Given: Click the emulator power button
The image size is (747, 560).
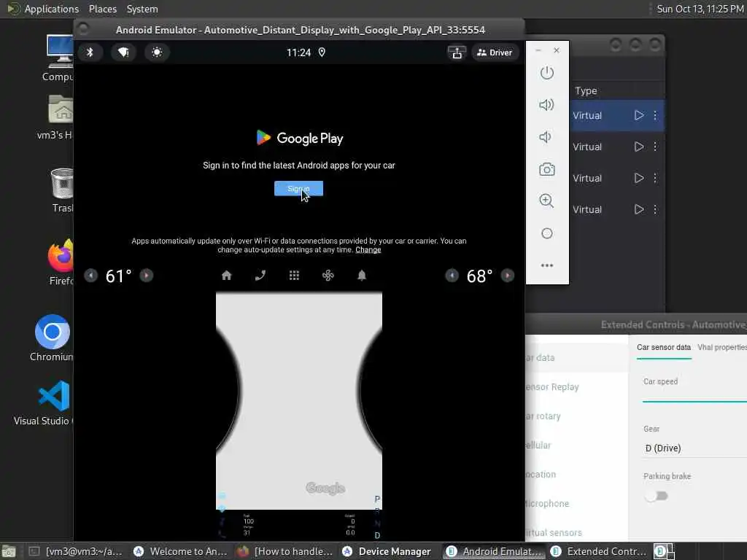Looking at the screenshot, I should tap(547, 73).
